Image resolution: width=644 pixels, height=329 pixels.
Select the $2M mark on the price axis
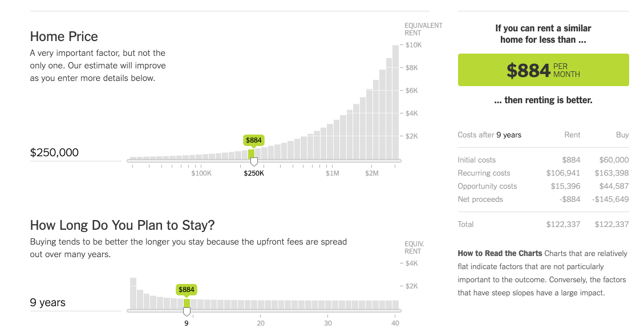[x=372, y=173]
